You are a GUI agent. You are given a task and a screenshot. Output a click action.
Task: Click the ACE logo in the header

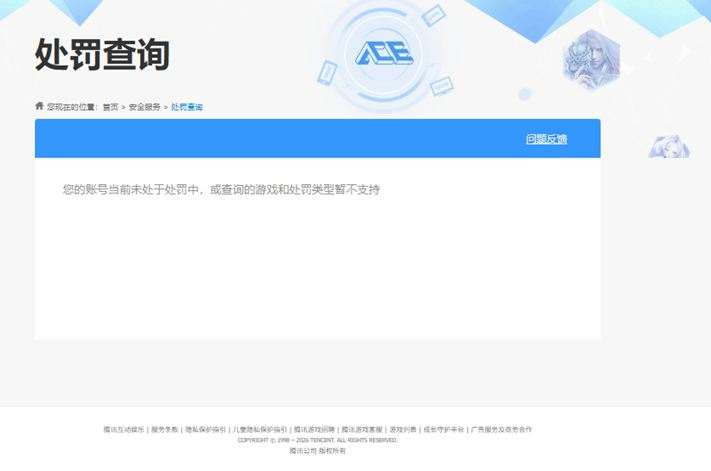tap(384, 53)
